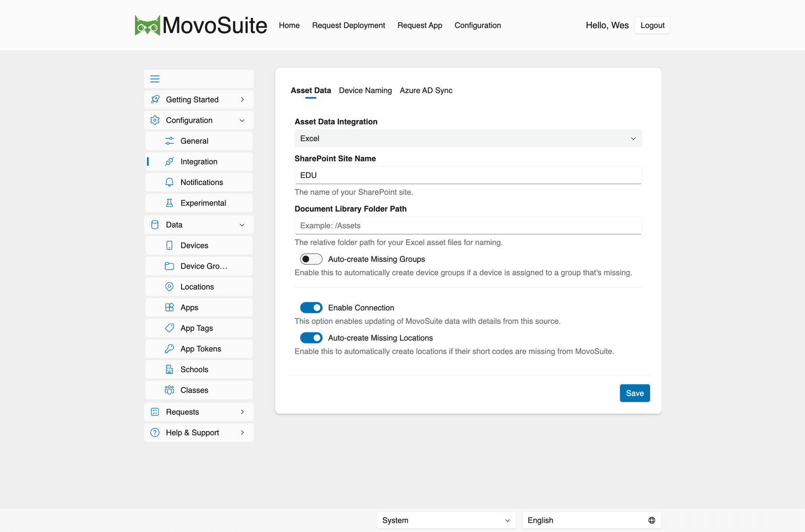
Task: Switch to the Azure AD Sync tab
Action: point(426,91)
